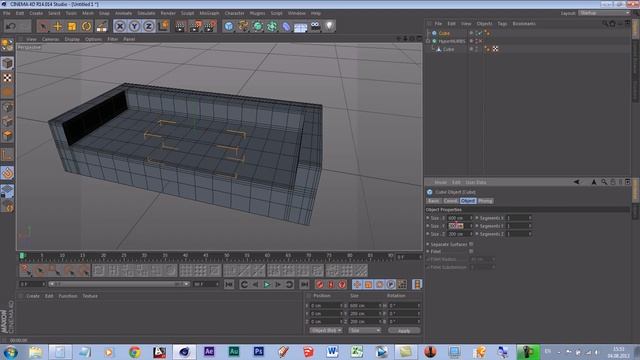Select HyperNURBS object in tree

point(452,41)
